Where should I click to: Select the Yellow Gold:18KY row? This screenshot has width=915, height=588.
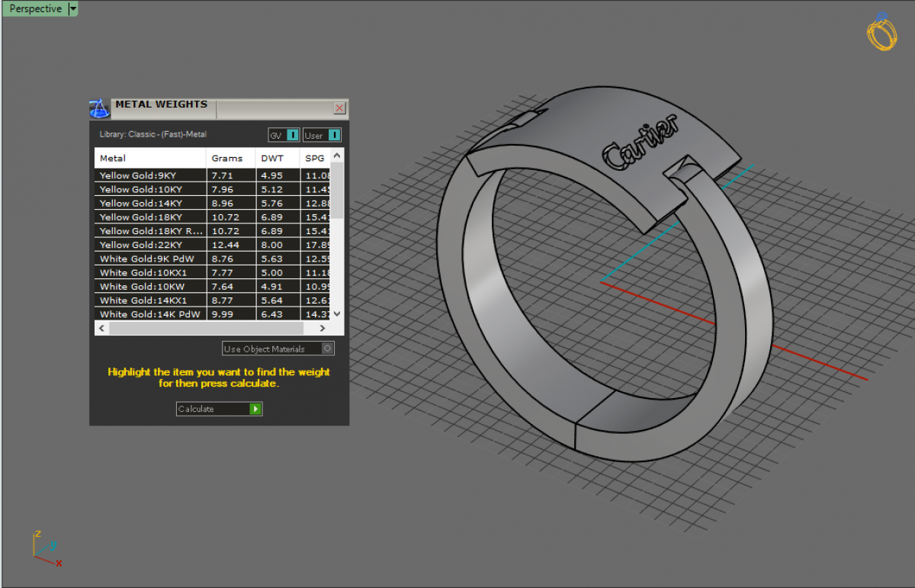point(150,217)
